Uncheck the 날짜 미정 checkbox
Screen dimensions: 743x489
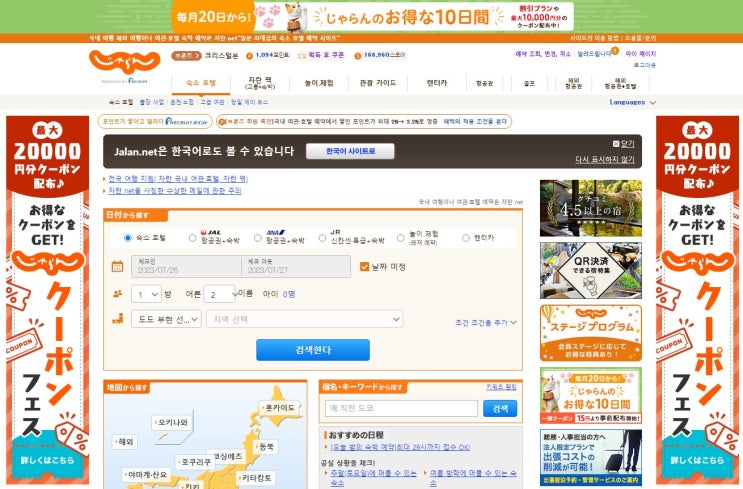[364, 267]
